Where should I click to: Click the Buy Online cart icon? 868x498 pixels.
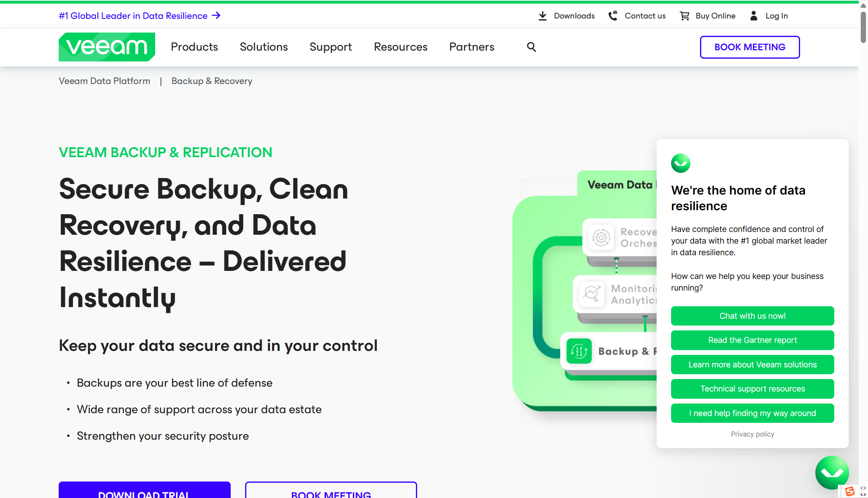coord(684,16)
